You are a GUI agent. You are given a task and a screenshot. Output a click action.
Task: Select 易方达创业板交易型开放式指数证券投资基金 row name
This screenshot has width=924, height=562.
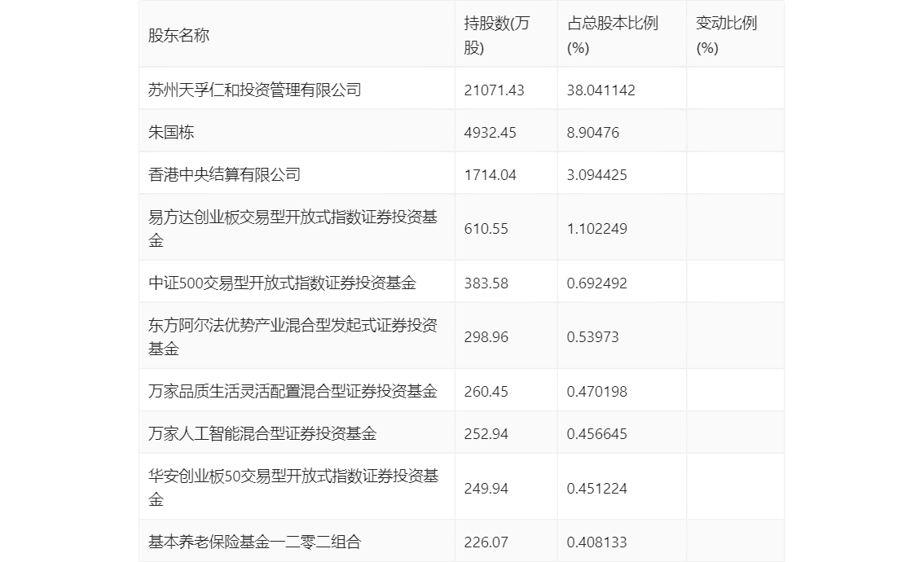pos(293,229)
